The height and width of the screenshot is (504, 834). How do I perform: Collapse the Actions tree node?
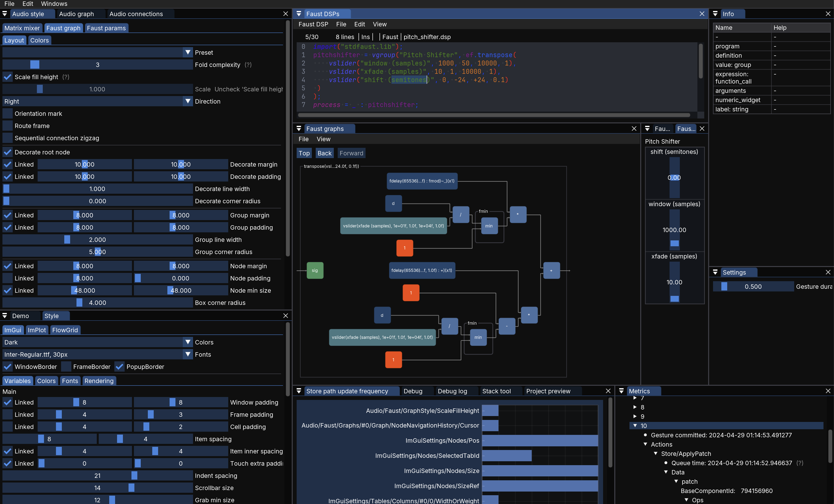(645, 444)
